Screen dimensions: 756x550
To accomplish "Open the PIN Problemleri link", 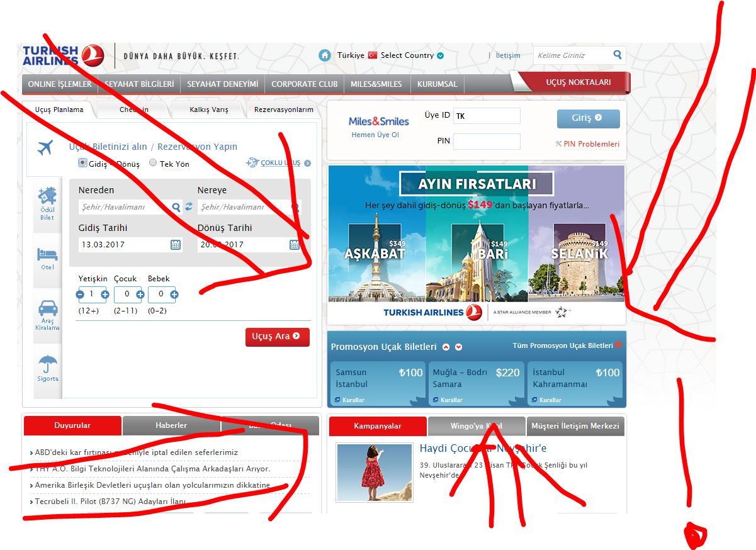I will click(587, 144).
